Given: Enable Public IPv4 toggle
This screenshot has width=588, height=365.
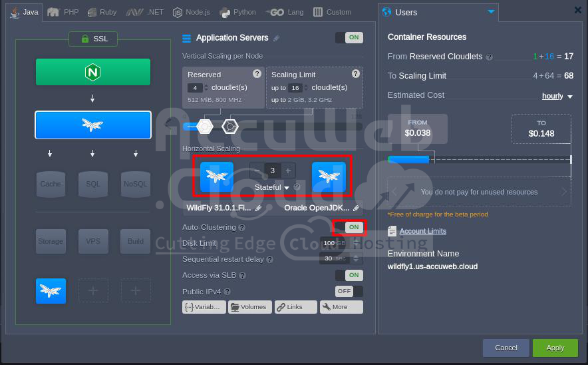Looking at the screenshot, I should coord(349,291).
